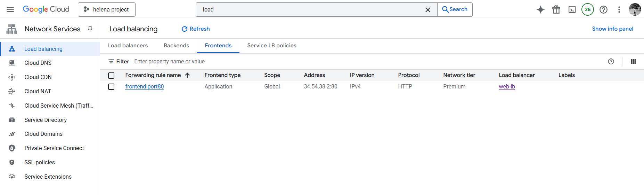Screen dimensions: 644x195
Task: Open the helena-project project picker
Action: tap(107, 9)
